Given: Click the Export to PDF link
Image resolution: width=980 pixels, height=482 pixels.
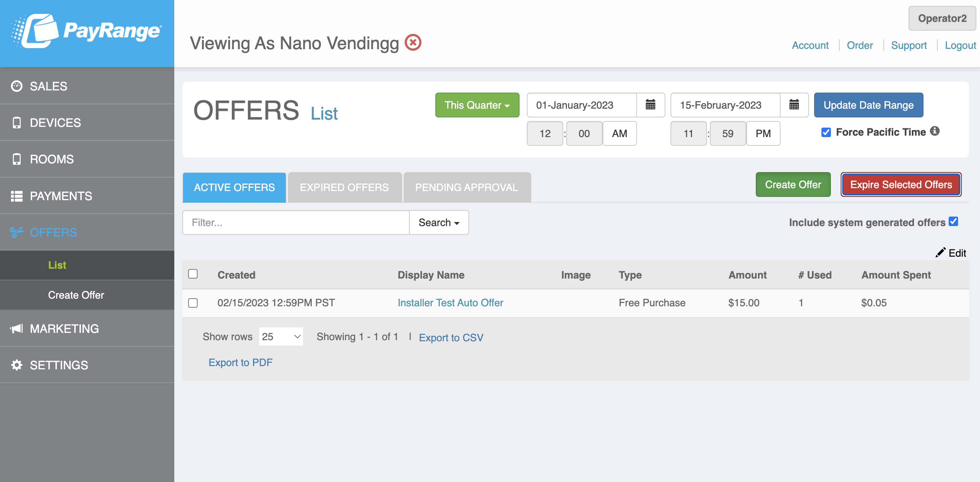Looking at the screenshot, I should click(x=240, y=362).
